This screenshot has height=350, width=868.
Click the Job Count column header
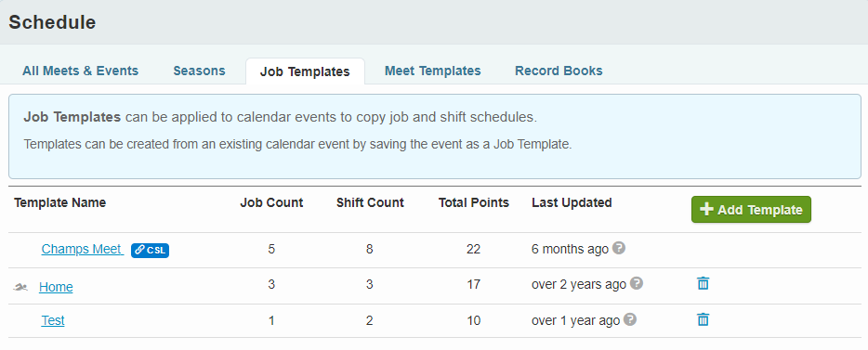tap(271, 203)
